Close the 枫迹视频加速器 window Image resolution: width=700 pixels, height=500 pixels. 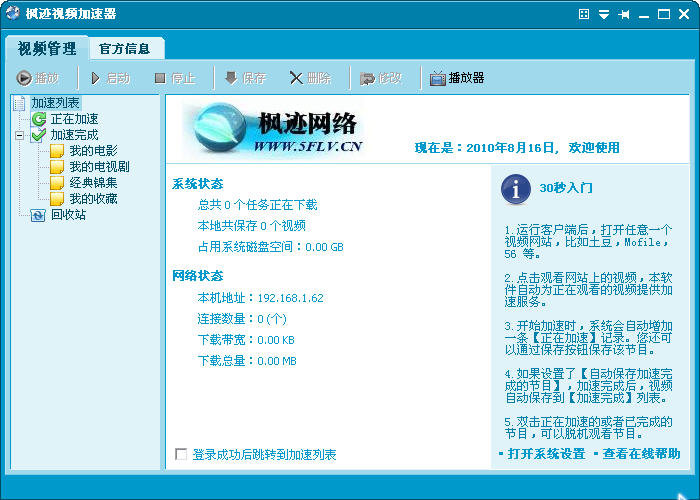point(684,14)
